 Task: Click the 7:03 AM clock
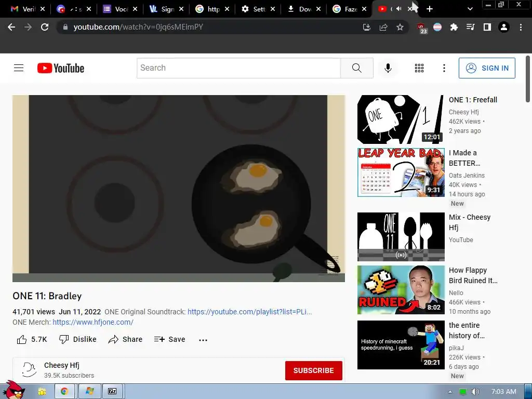click(503, 392)
